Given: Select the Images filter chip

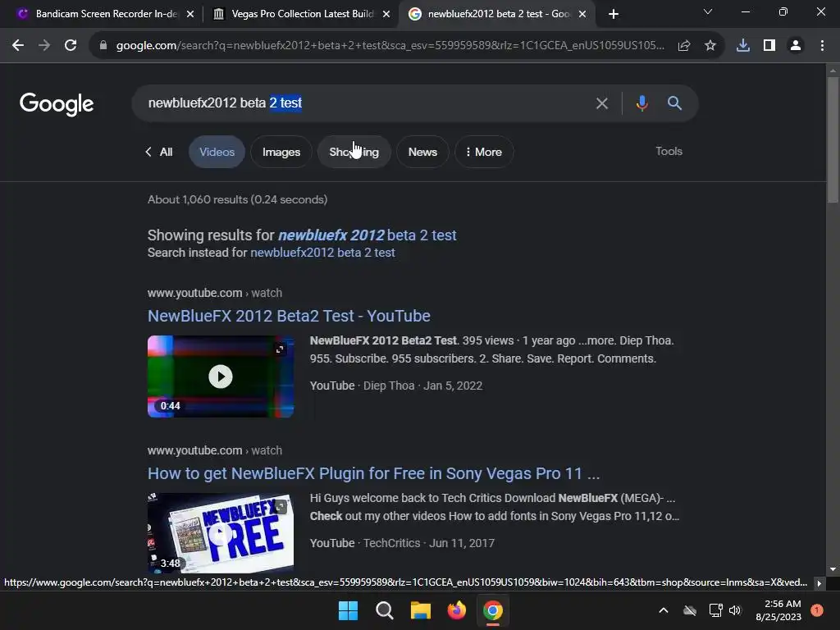Looking at the screenshot, I should pyautogui.click(x=281, y=152).
